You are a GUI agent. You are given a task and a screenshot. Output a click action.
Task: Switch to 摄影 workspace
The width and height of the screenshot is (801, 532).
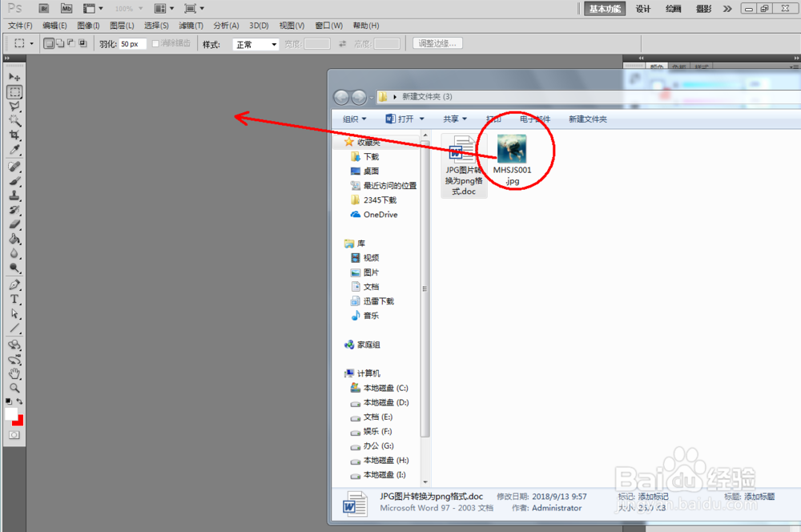tap(703, 9)
